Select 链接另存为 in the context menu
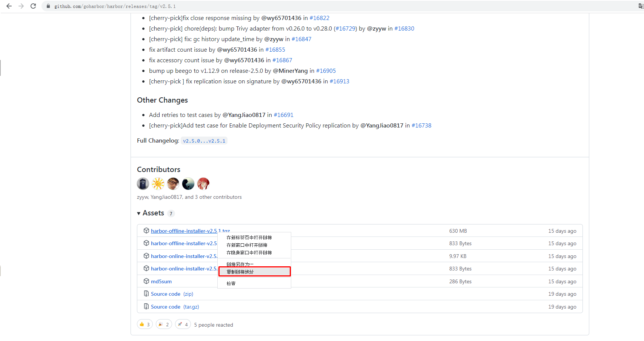 240,264
